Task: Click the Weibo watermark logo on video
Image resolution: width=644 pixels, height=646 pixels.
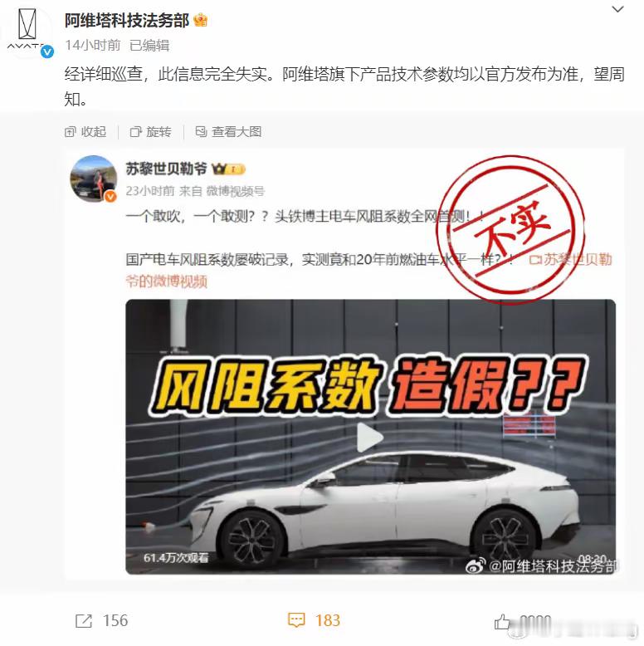Action: (x=476, y=566)
